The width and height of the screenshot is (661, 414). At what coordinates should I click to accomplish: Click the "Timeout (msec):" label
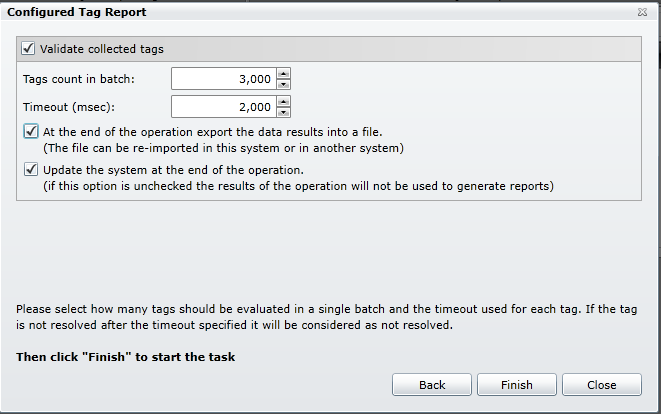pos(66,106)
